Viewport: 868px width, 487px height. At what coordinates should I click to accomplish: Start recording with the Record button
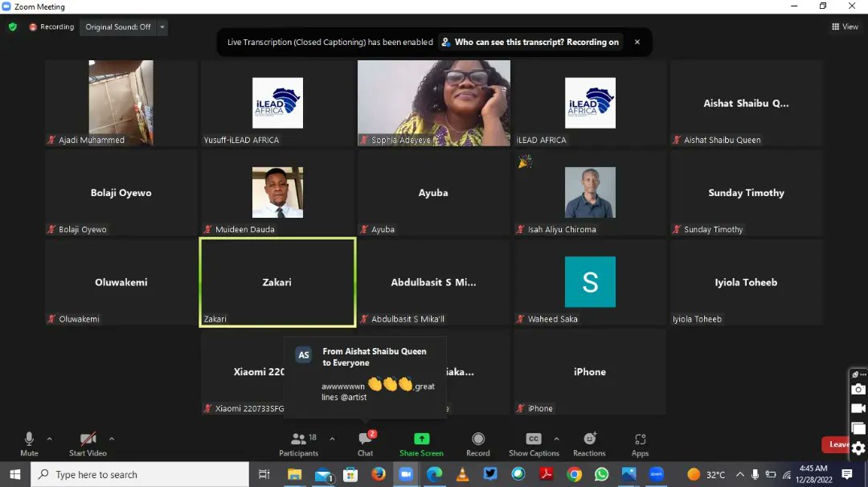click(x=477, y=444)
